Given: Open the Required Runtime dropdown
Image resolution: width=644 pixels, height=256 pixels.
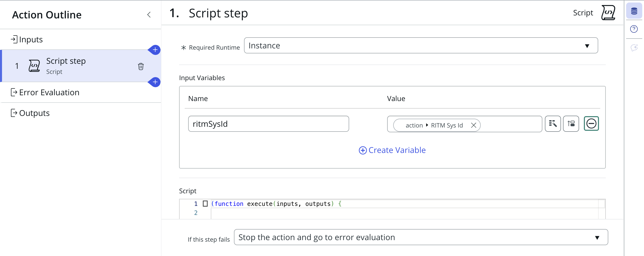Looking at the screenshot, I should [x=421, y=46].
